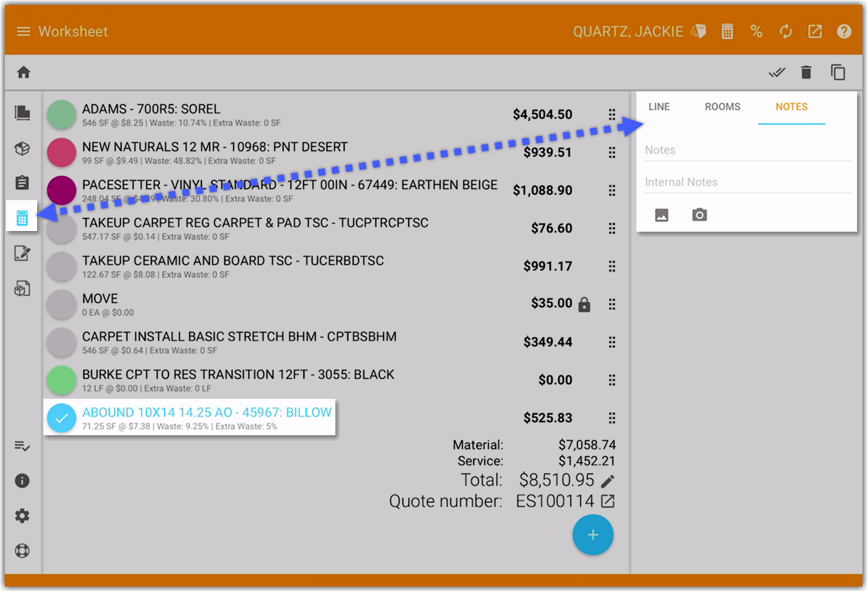
Task: Open the calculator icon in left sidebar
Action: 22,219
